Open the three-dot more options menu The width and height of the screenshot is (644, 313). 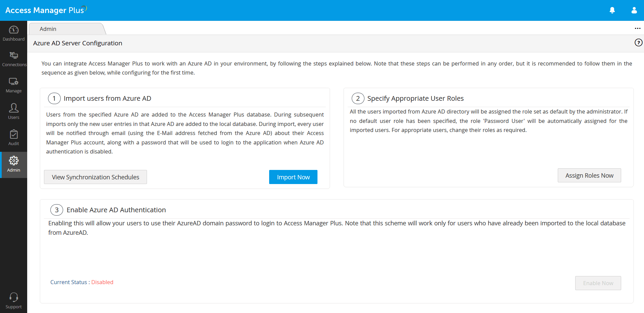coord(638,29)
